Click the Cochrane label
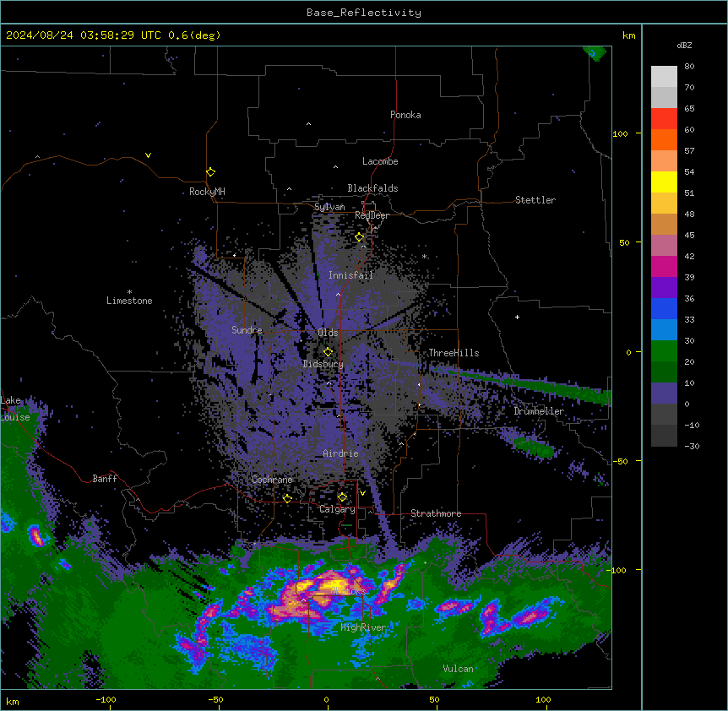The width and height of the screenshot is (728, 711). tap(272, 480)
